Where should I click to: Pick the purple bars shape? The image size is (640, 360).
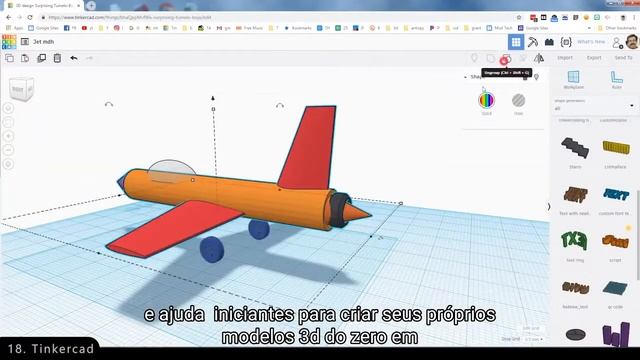coord(616,335)
